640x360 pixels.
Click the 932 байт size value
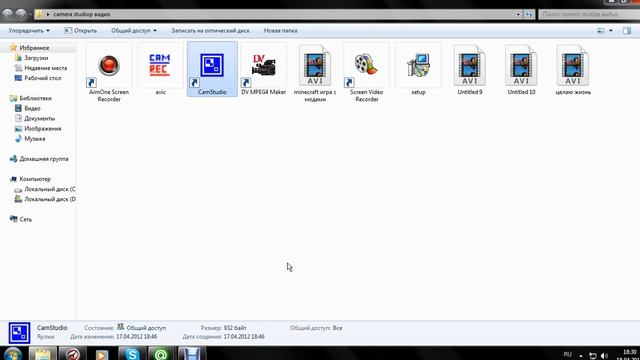(x=235, y=328)
